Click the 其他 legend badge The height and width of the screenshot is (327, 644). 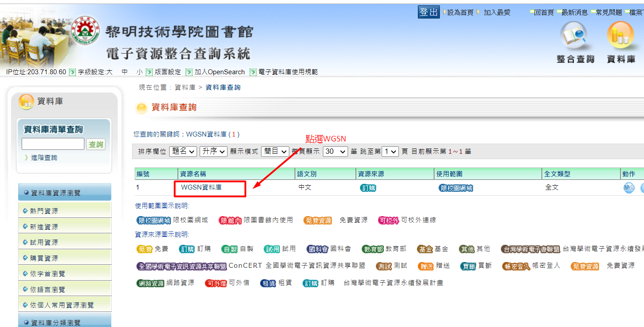click(x=467, y=249)
